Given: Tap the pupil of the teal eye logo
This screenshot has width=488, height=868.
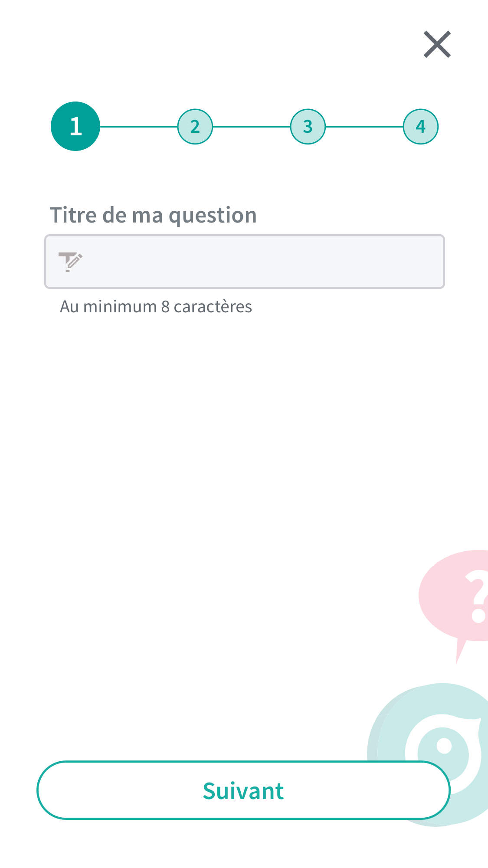Looking at the screenshot, I should 444,746.
